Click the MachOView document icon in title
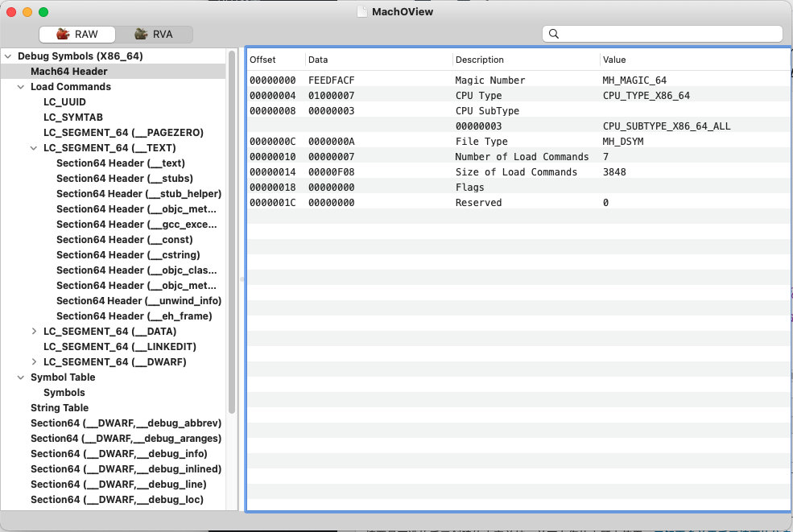Viewport: 793px width, 532px height. click(362, 11)
